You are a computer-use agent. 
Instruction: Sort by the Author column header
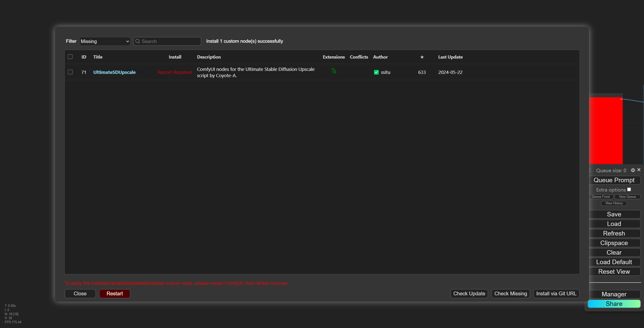coord(380,57)
